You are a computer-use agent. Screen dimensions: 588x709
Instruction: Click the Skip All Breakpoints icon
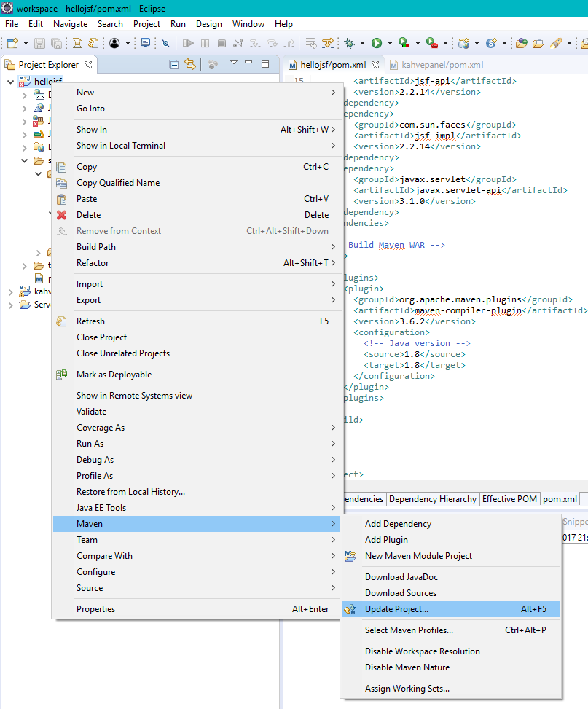click(166, 43)
